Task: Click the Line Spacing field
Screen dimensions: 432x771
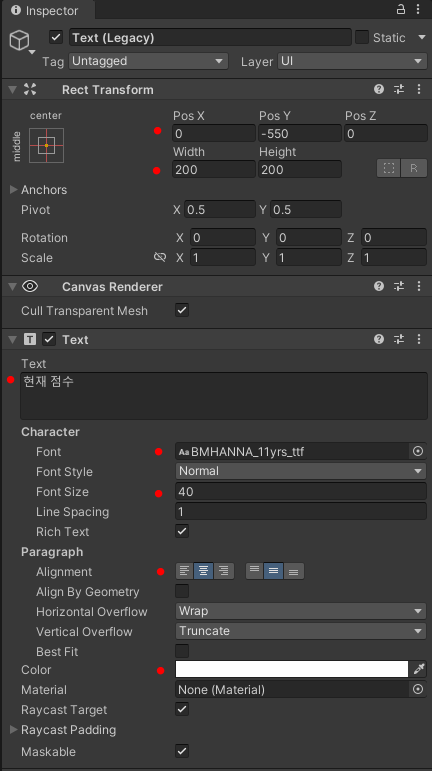Action: pyautogui.click(x=301, y=511)
